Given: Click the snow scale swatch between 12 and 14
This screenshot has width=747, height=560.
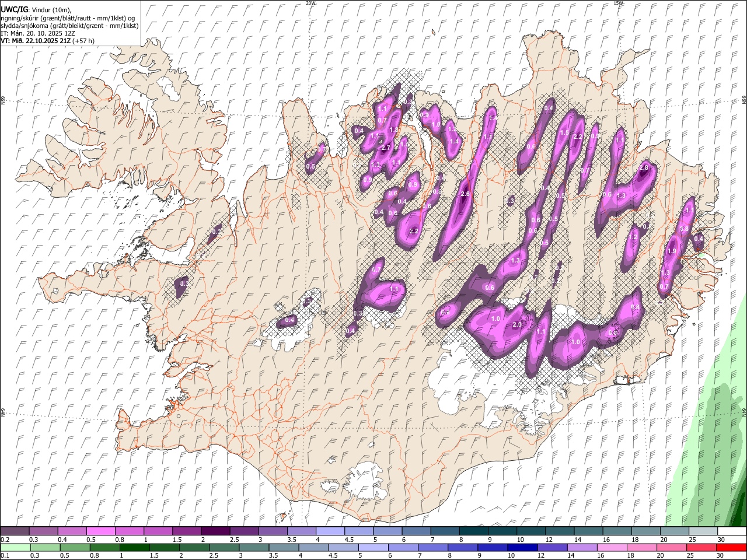Looking at the screenshot, I should (x=559, y=531).
